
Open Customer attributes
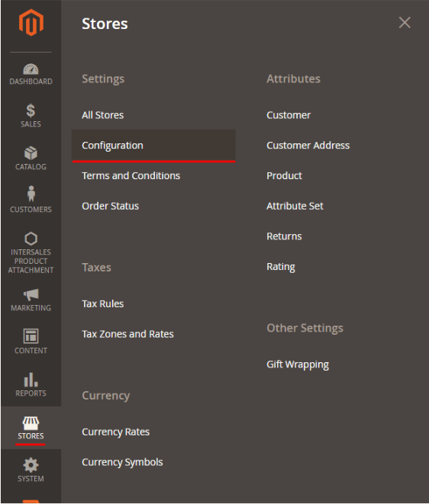pyautogui.click(x=289, y=115)
